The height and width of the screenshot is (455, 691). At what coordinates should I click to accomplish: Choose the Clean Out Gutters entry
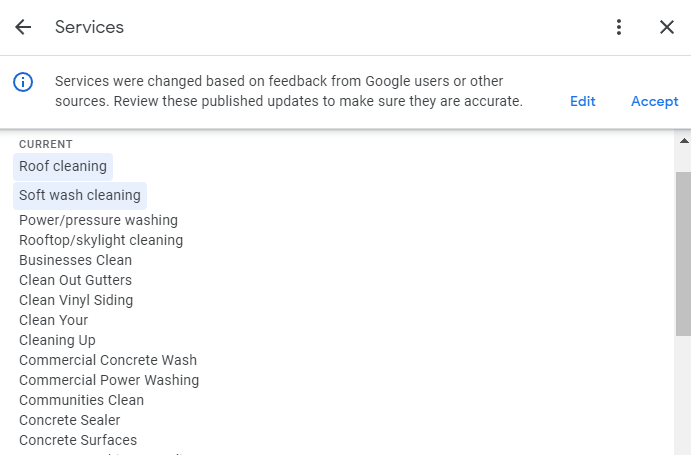[75, 280]
